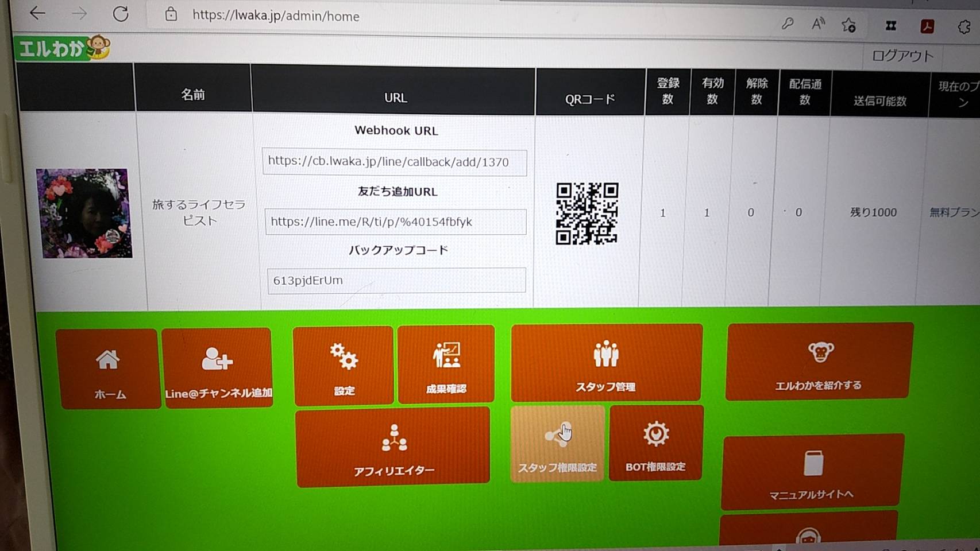Go back with the browser back arrow
The height and width of the screenshot is (551, 980).
pyautogui.click(x=37, y=13)
